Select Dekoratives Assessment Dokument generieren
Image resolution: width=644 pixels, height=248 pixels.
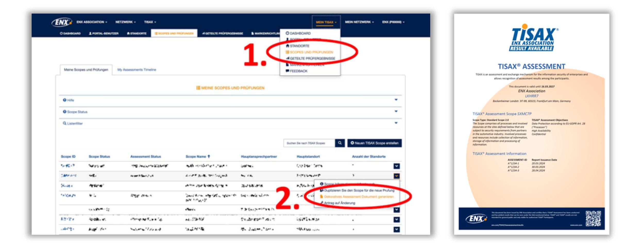click(357, 197)
